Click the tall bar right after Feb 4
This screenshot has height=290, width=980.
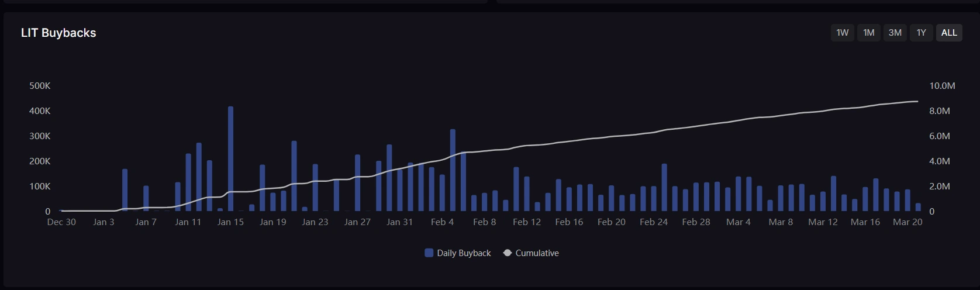(453, 170)
